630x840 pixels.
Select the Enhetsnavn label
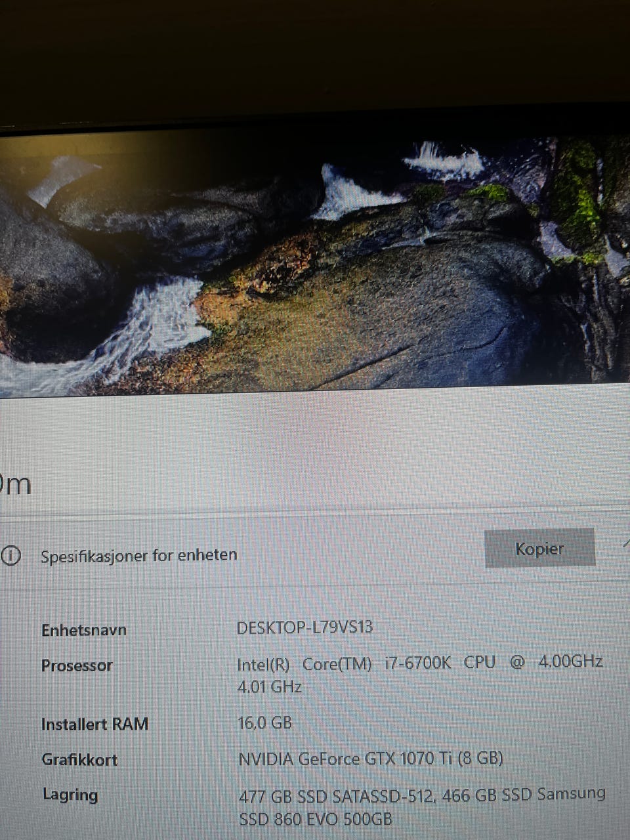coord(84,630)
